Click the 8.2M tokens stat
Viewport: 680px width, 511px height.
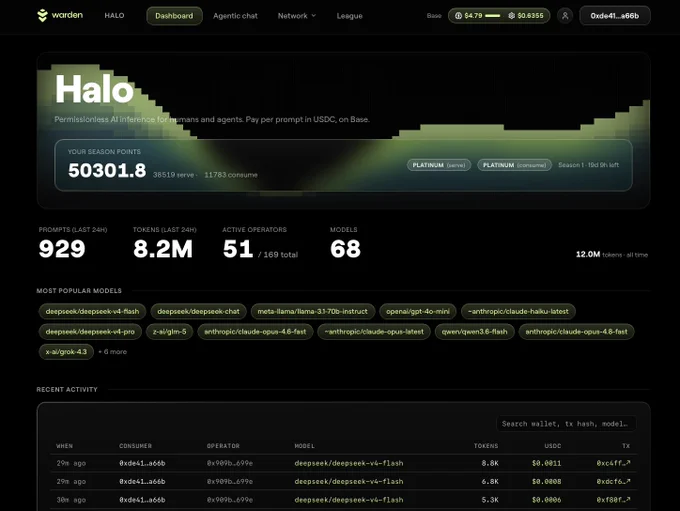(x=163, y=249)
